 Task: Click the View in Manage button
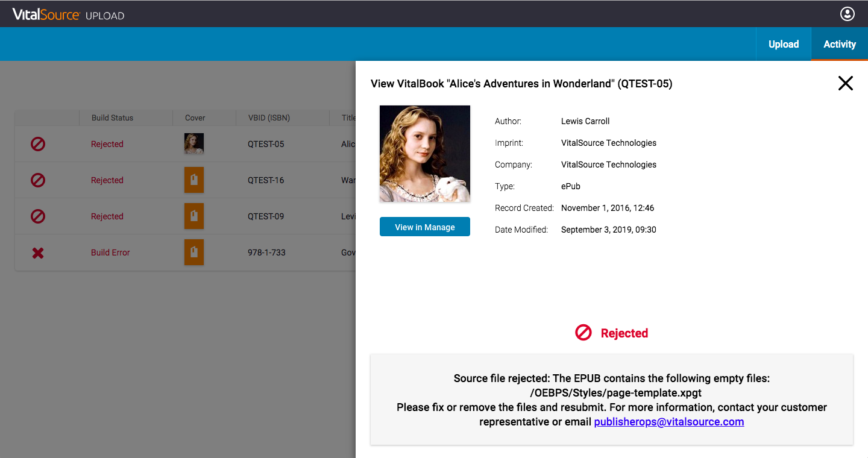tap(425, 227)
